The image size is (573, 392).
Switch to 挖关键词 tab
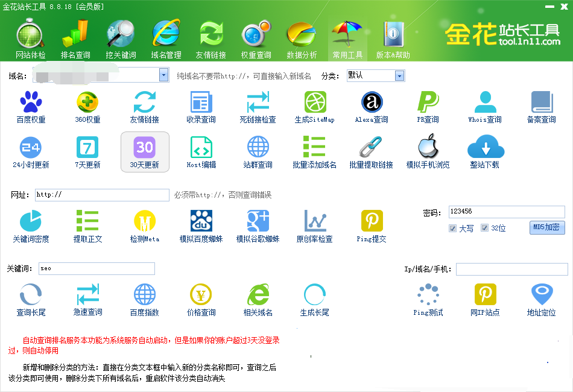click(x=121, y=40)
